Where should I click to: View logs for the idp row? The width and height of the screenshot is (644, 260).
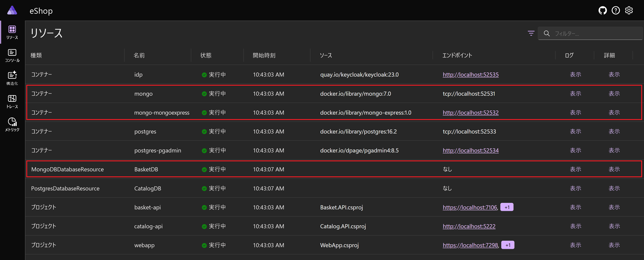pos(575,75)
